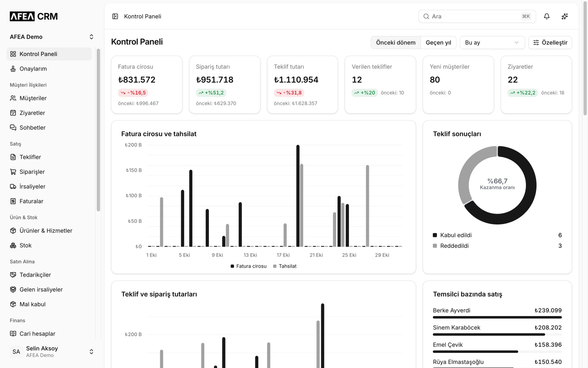Click the Ara search field
This screenshot has height=368, width=588.
click(477, 16)
